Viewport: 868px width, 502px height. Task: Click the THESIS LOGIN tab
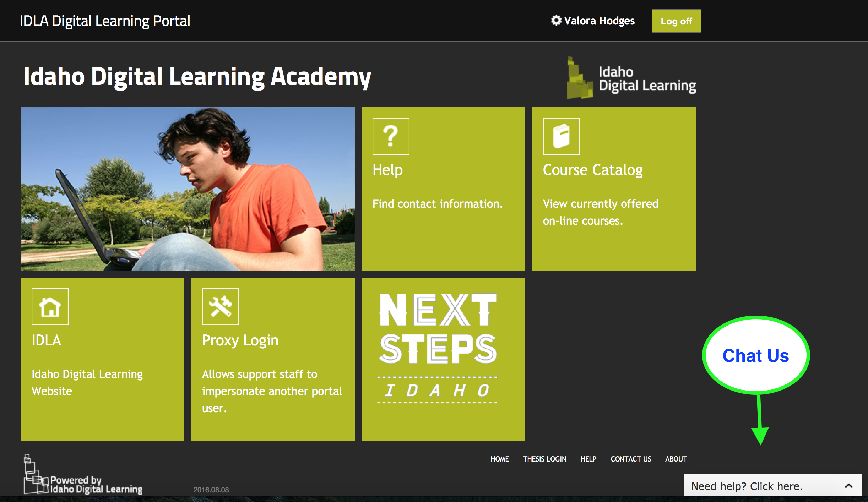point(543,459)
